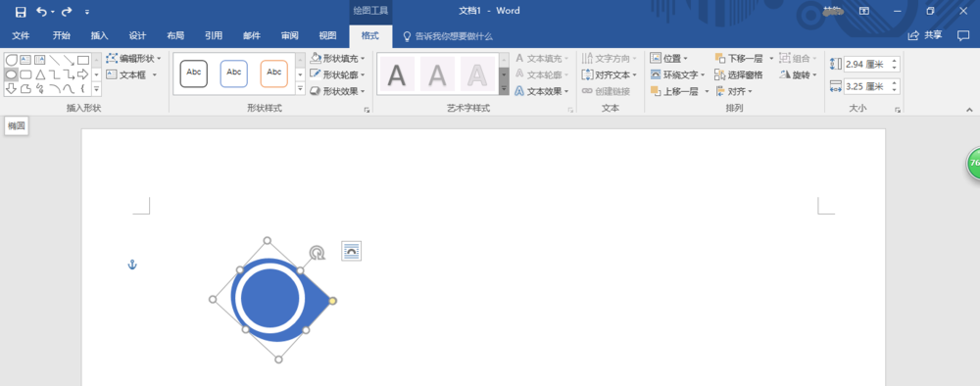This screenshot has width=980, height=386.
Task: Select the right block arrow shape
Action: pyautogui.click(x=83, y=74)
